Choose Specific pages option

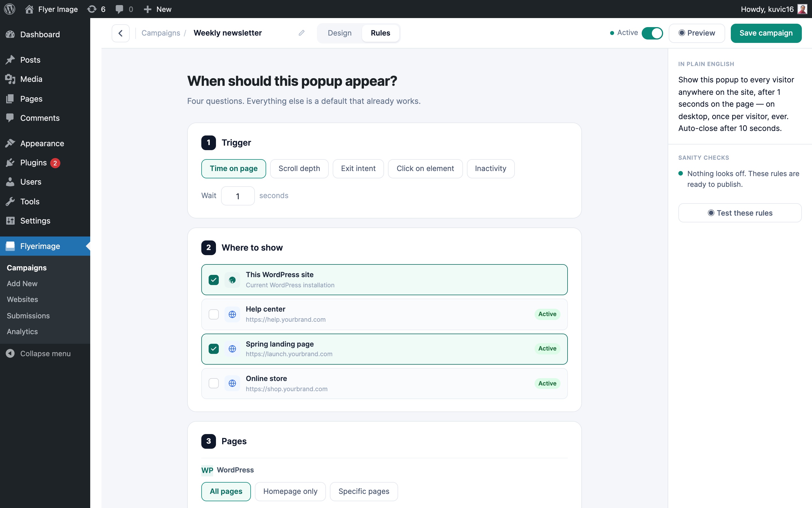coord(364,492)
